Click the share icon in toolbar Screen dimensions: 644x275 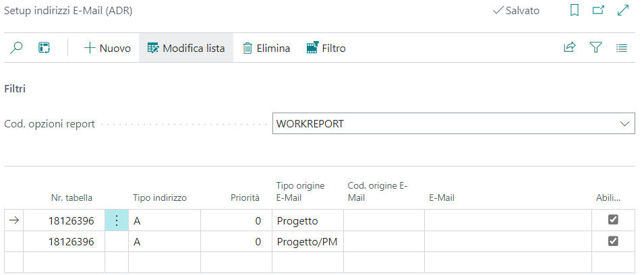[569, 48]
